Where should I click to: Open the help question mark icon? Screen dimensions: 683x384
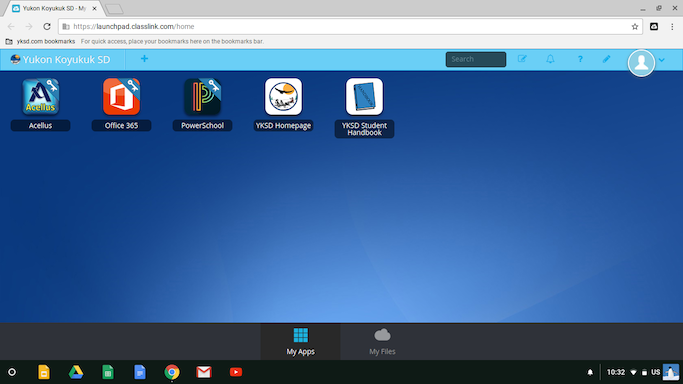[x=580, y=59]
